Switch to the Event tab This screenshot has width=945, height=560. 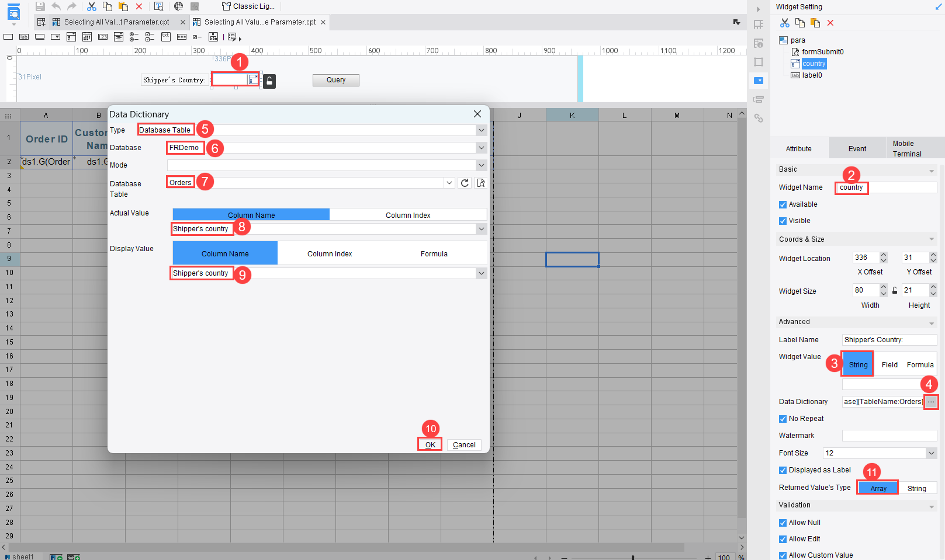point(857,148)
